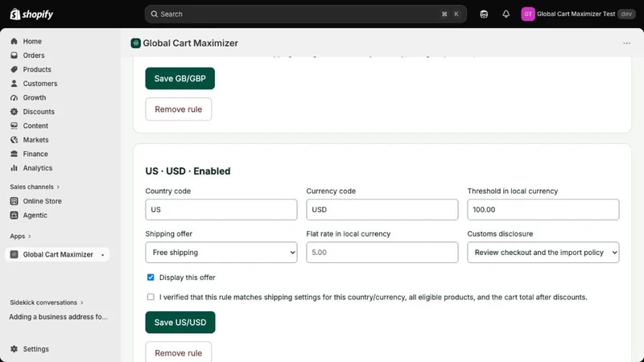Click the pin dot beside Global Cart Maximizer
Screen dimensions: 644x362
(x=103, y=255)
